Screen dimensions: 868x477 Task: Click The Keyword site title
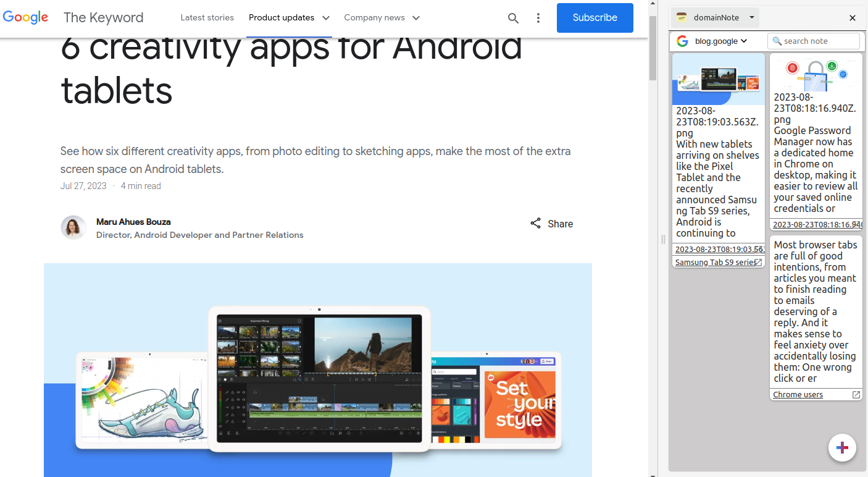103,17
